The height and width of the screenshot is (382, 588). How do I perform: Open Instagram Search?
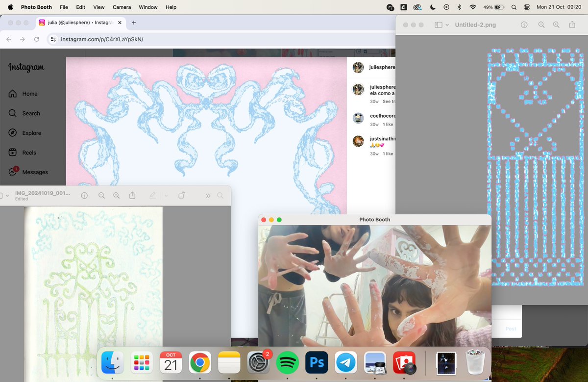click(24, 113)
